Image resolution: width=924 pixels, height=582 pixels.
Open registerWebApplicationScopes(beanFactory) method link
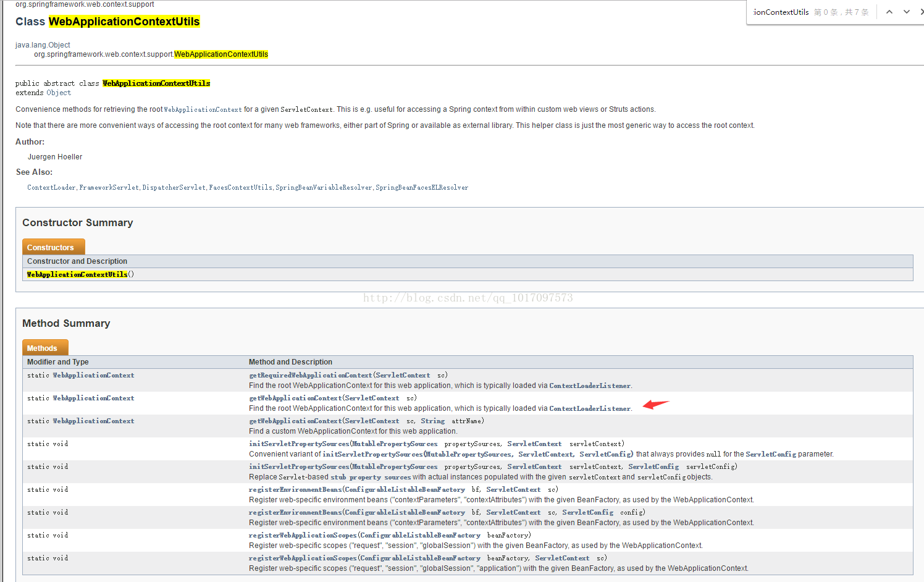(303, 535)
